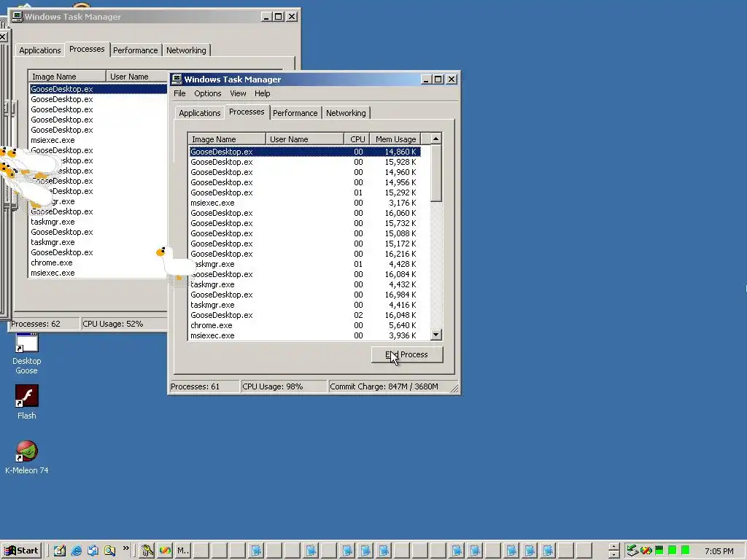Switch to Applications tab in back Task Manager
747x560 pixels.
(40, 50)
